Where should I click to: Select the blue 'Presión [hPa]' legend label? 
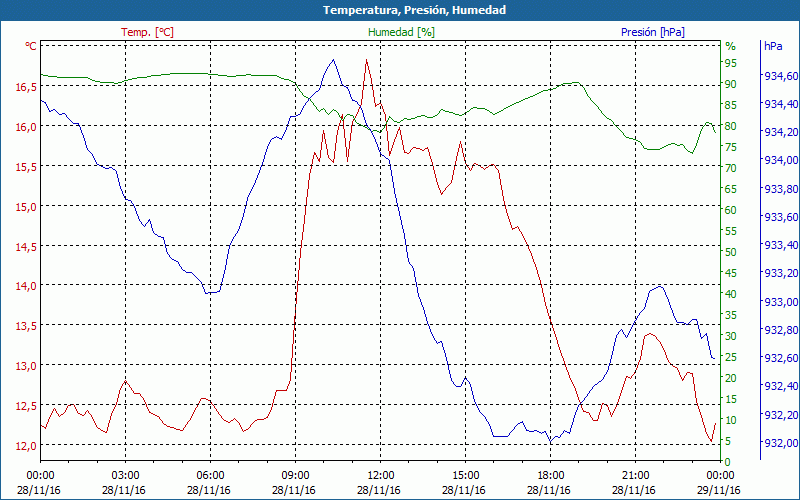coord(653,32)
